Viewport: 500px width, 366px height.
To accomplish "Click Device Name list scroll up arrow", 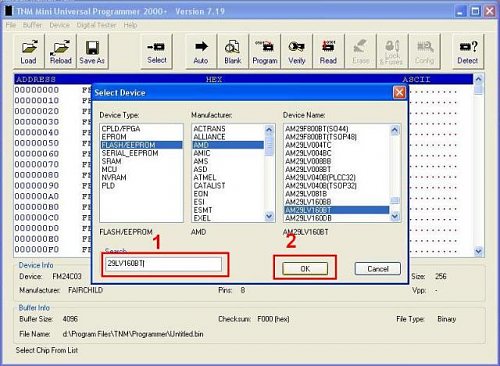I will (x=395, y=130).
